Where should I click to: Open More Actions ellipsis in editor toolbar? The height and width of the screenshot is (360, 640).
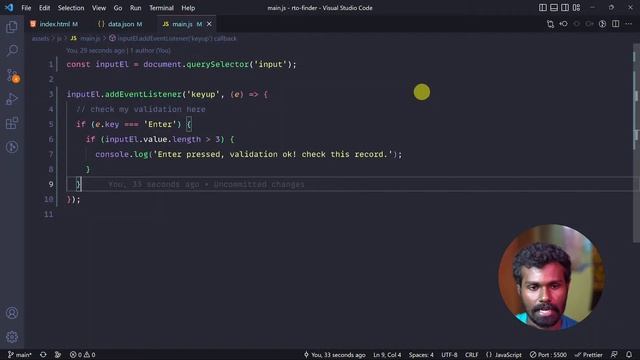pyautogui.click(x=629, y=24)
